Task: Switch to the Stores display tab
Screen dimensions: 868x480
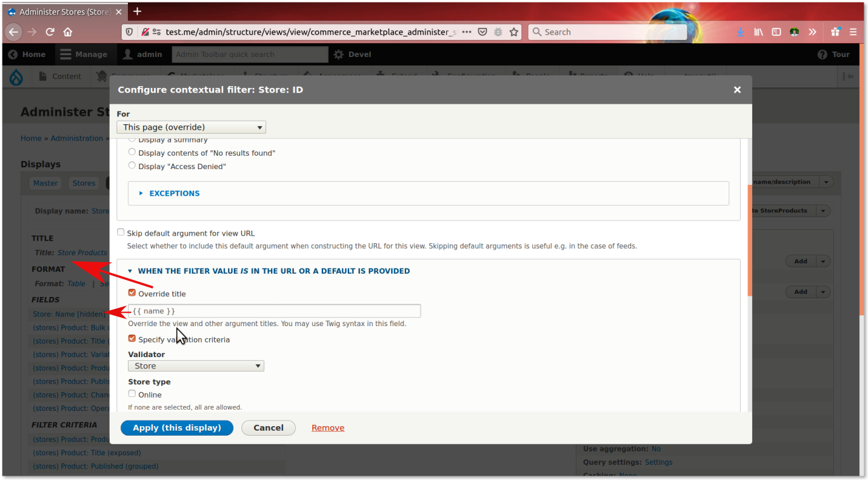Action: point(84,183)
